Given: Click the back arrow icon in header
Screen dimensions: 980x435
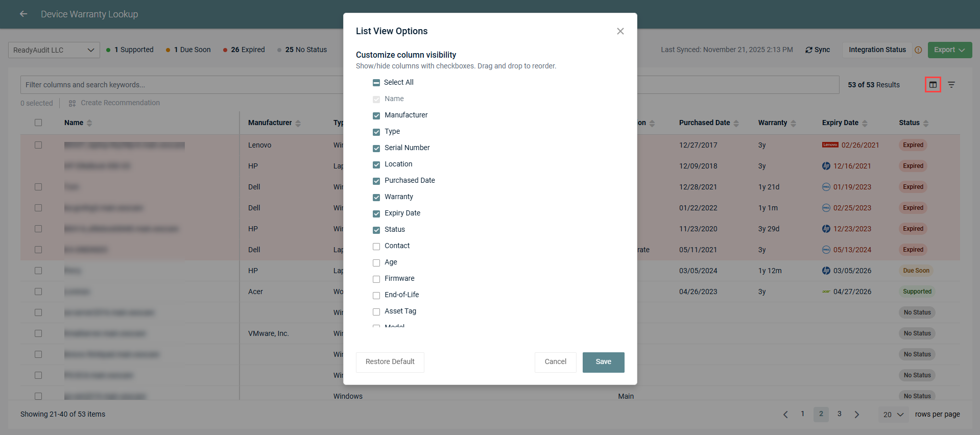Looking at the screenshot, I should tap(23, 14).
